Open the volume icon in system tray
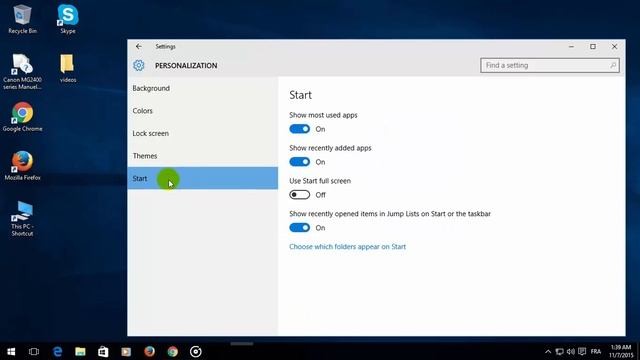Screen dimensions: 640x360 [571, 351]
